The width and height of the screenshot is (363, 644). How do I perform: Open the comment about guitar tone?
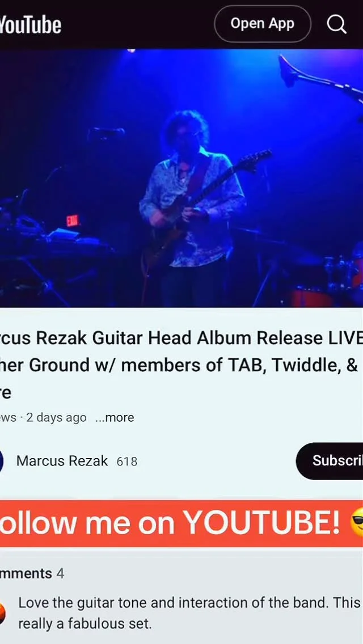tap(189, 613)
